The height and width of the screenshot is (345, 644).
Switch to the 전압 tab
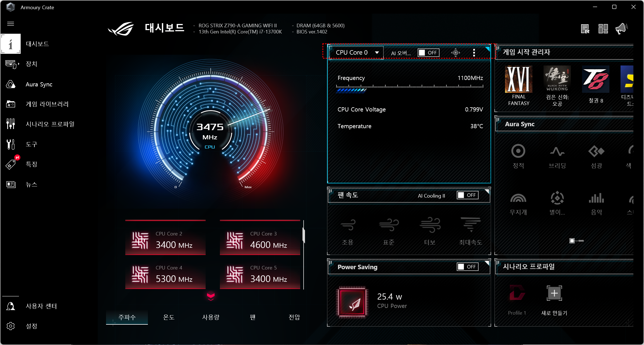pyautogui.click(x=294, y=317)
